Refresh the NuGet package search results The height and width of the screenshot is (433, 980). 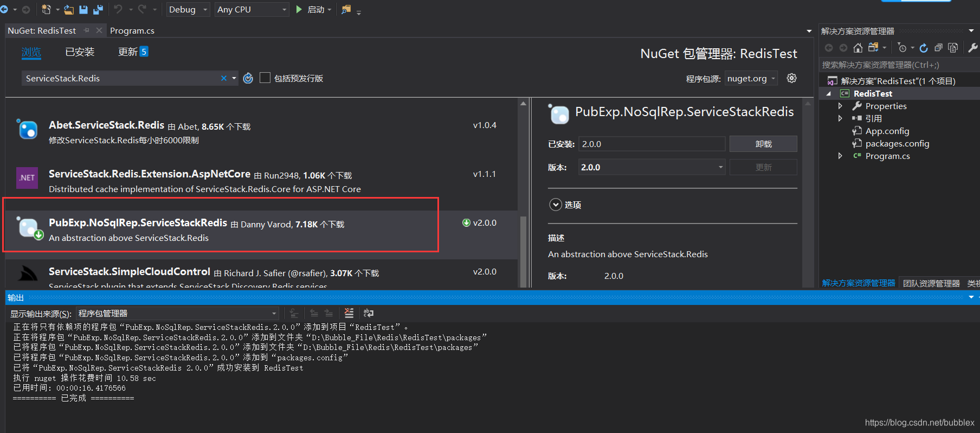[x=248, y=78]
